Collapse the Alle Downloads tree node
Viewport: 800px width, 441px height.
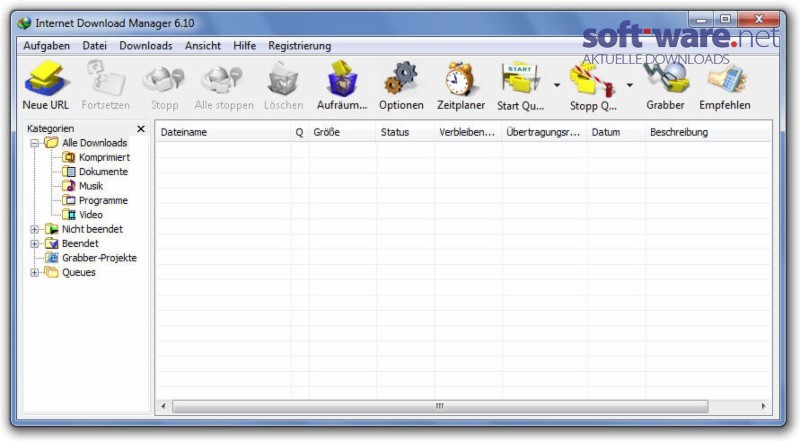click(x=34, y=143)
